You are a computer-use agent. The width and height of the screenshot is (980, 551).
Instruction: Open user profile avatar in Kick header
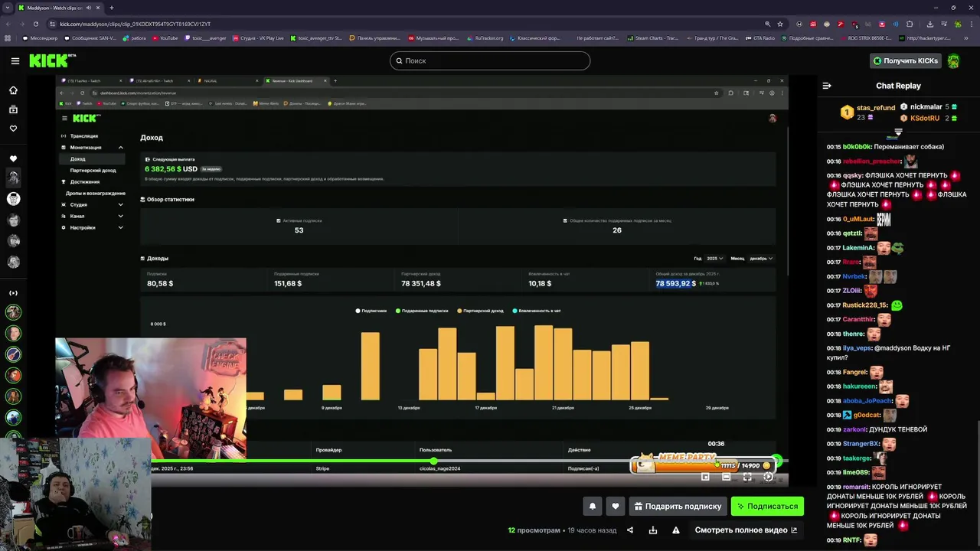953,60
